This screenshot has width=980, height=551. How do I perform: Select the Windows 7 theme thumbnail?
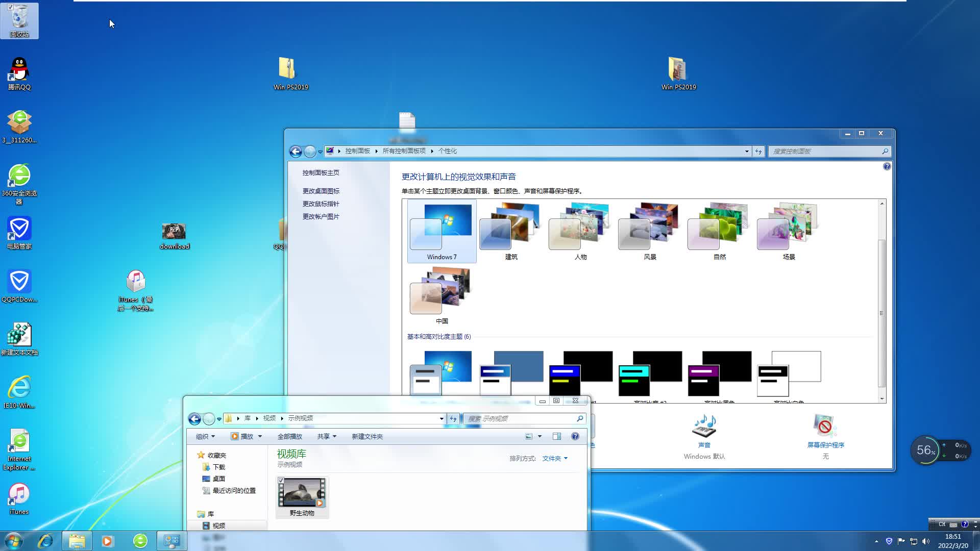442,231
